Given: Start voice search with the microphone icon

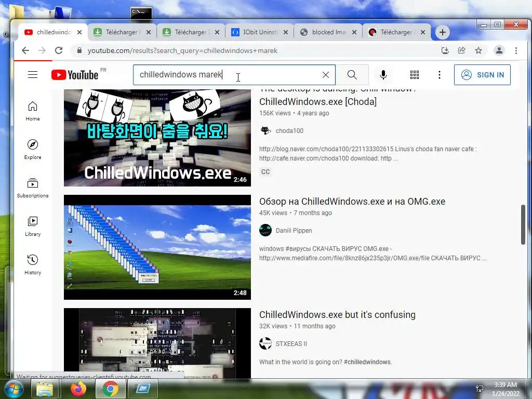Looking at the screenshot, I should [383, 75].
